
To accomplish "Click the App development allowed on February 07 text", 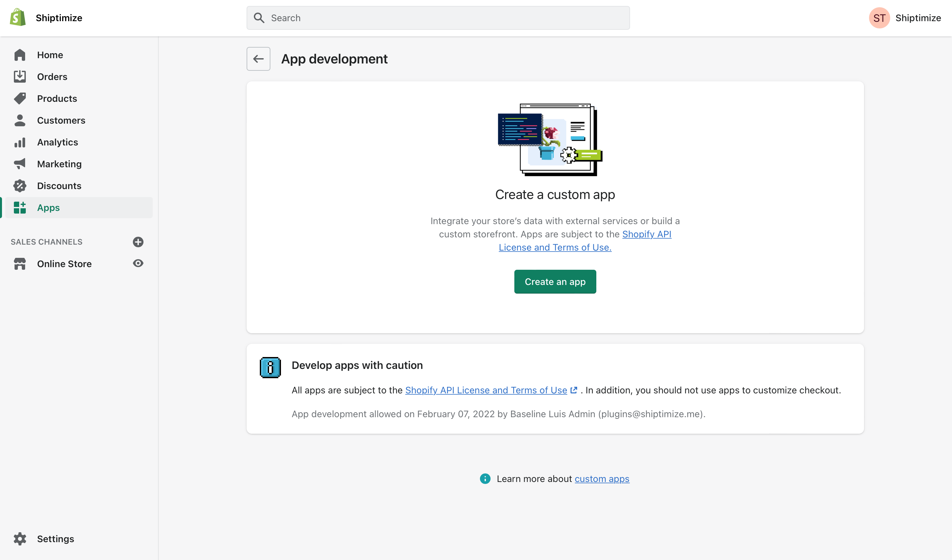I will tap(498, 414).
